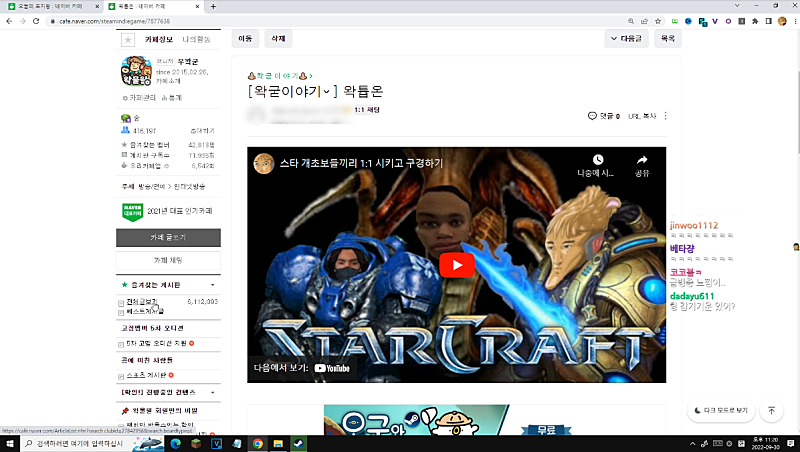Collapse the 즐겨찾는 게시판 section arrow
Screen dimensions: 800x452
213,285
